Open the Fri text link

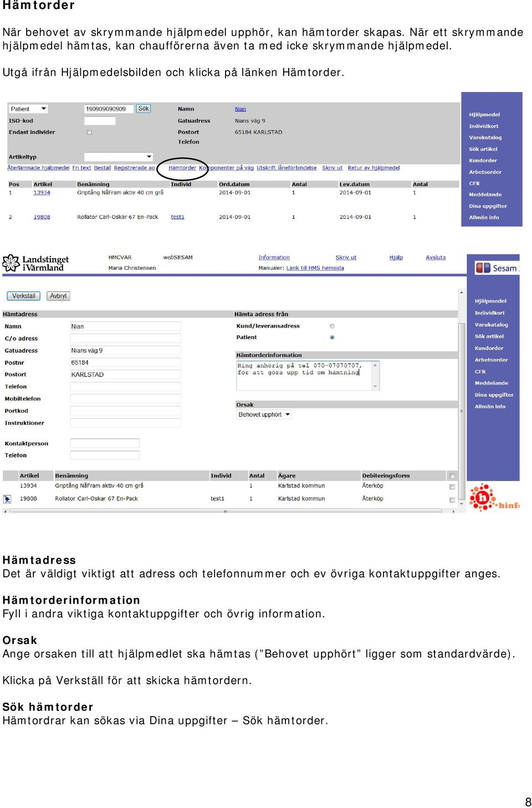click(x=81, y=168)
